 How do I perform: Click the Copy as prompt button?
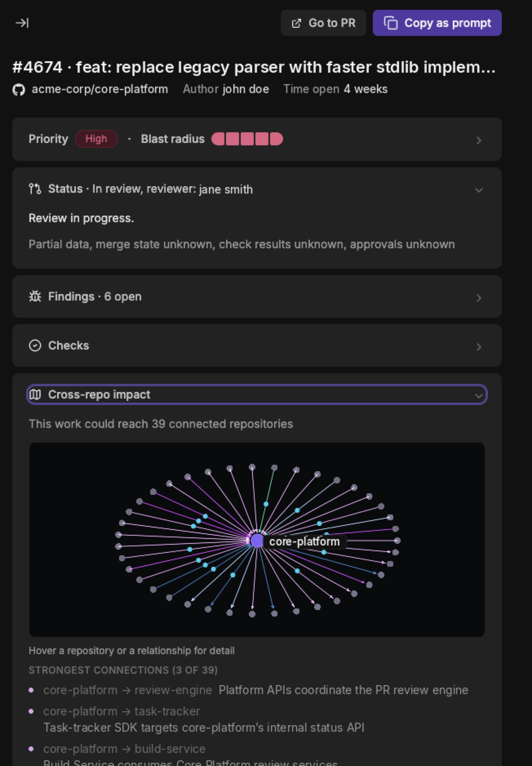click(x=437, y=23)
